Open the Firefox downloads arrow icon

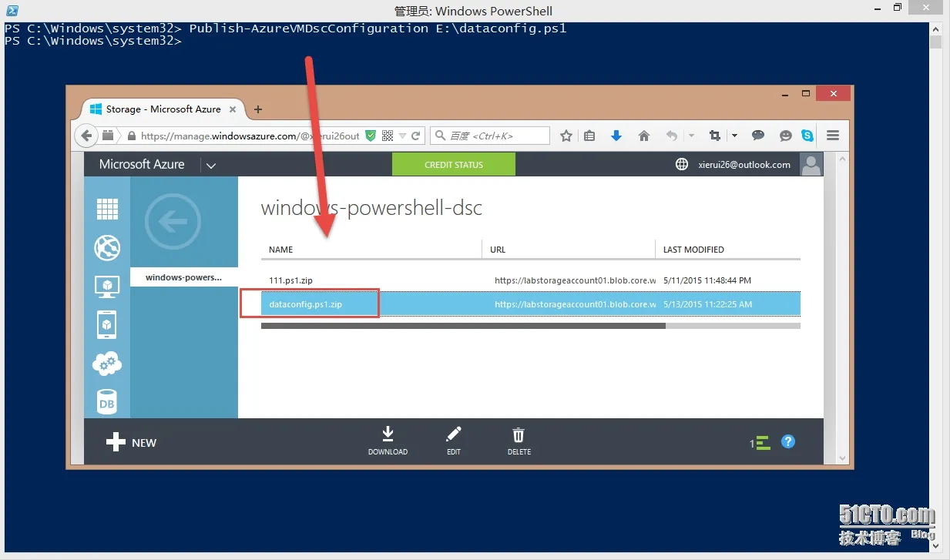tap(616, 136)
